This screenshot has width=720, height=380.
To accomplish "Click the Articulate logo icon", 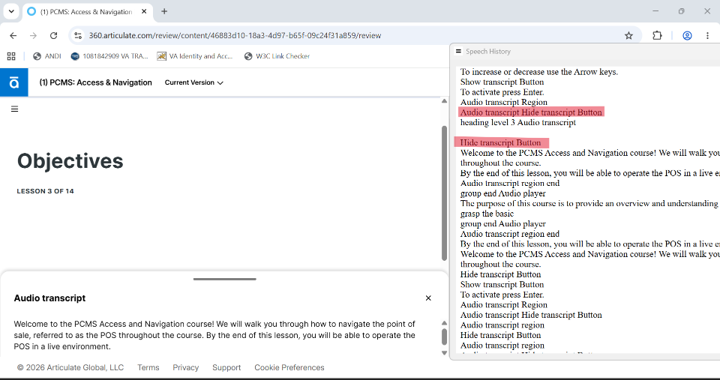I will pos(14,83).
